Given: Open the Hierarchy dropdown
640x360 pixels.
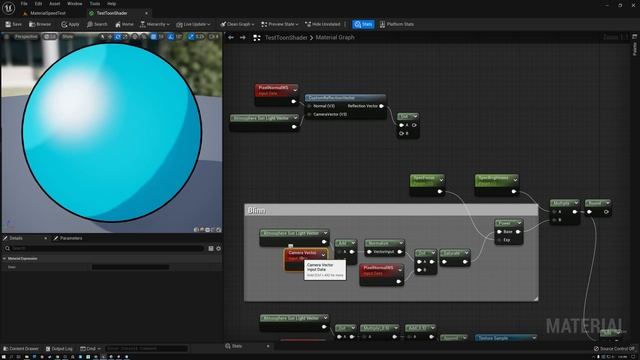Looking at the screenshot, I should [x=155, y=24].
